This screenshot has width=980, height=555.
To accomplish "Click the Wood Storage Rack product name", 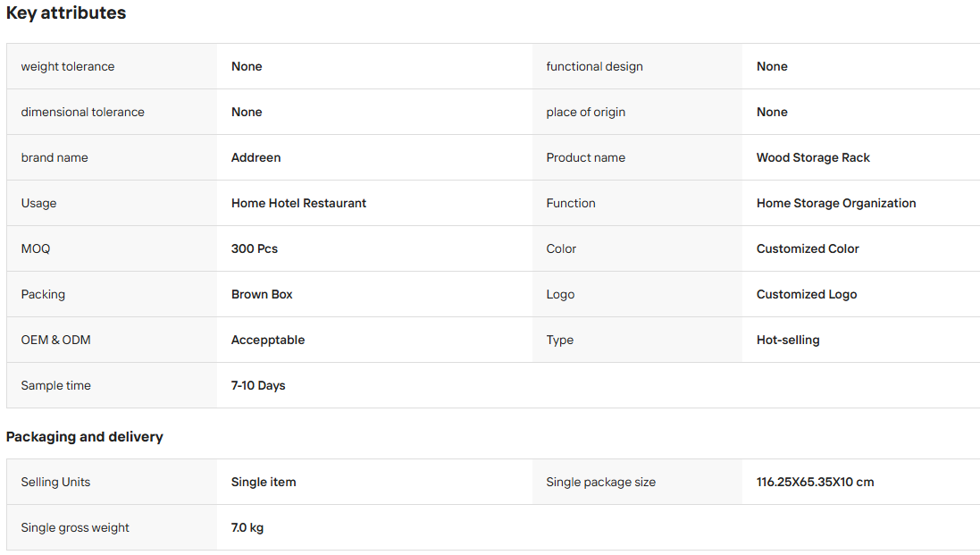I will pyautogui.click(x=813, y=157).
